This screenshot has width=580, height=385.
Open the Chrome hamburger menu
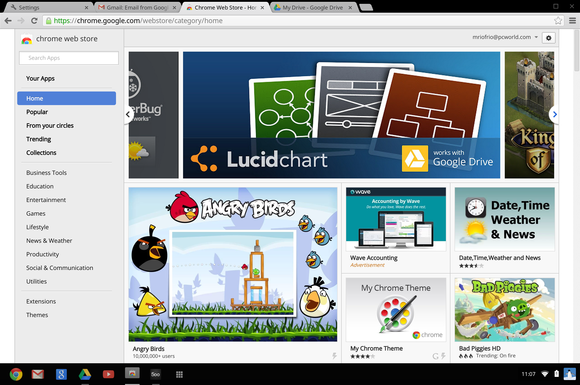[572, 21]
